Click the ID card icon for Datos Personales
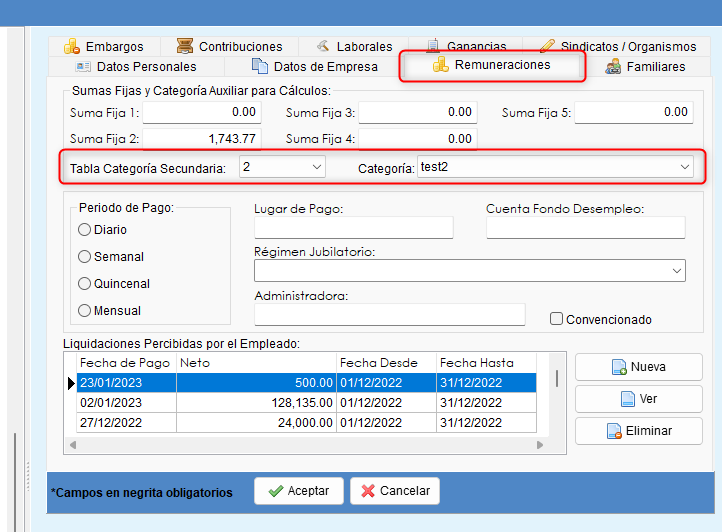Screen dimensions: 722x532 [82, 66]
